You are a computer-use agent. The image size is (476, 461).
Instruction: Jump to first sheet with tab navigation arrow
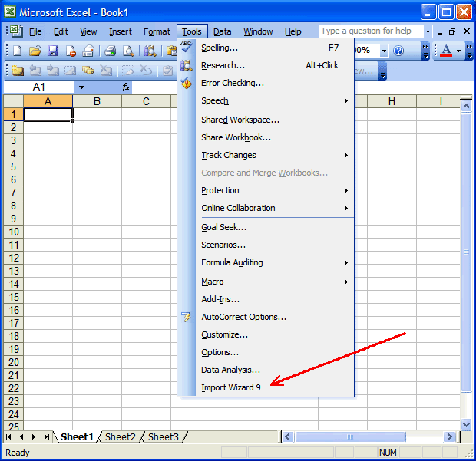(x=8, y=436)
